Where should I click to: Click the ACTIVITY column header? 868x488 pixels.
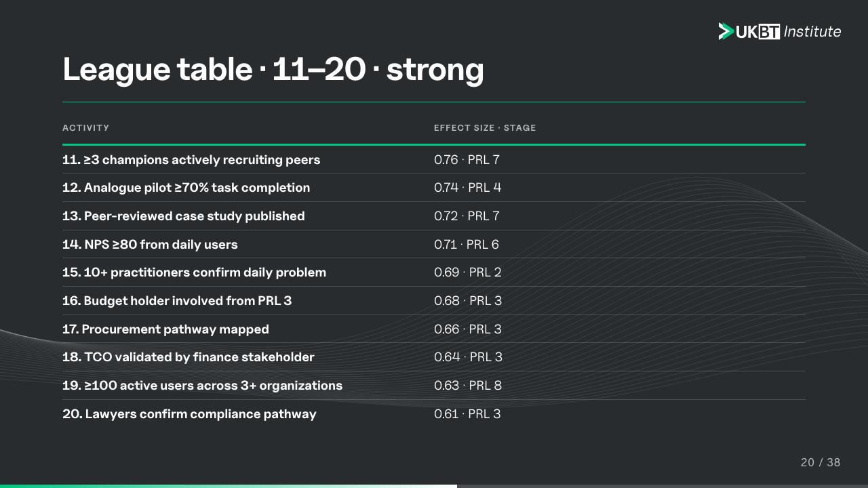tap(85, 128)
